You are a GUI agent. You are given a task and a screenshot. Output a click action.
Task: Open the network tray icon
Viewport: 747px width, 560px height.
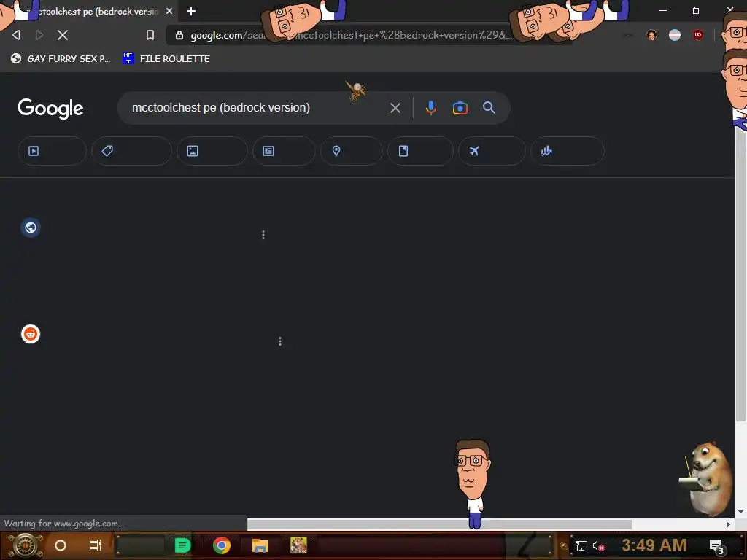581,545
